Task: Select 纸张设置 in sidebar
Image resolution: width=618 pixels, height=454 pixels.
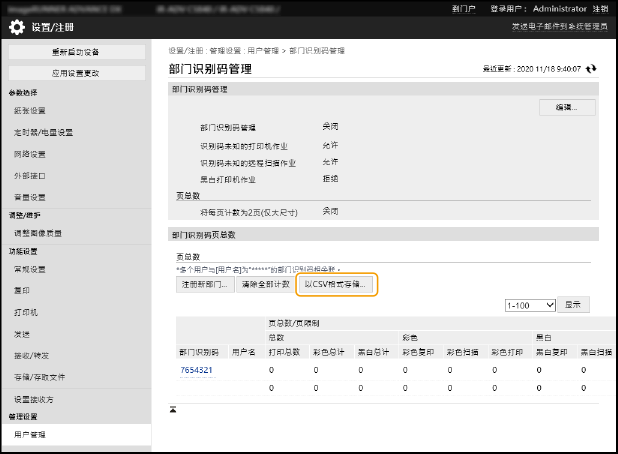Action: pyautogui.click(x=30, y=110)
